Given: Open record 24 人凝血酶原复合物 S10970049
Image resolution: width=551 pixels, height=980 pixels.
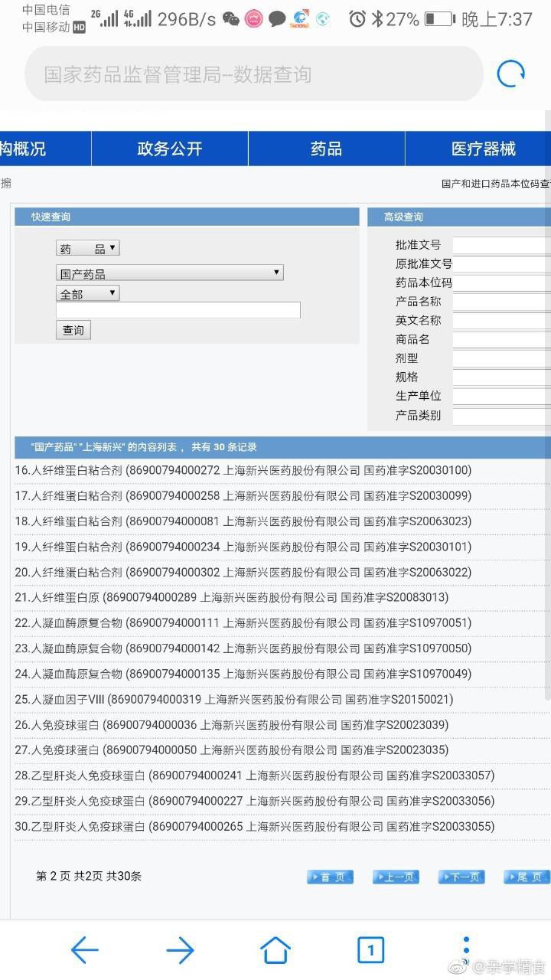Looking at the screenshot, I should (243, 674).
